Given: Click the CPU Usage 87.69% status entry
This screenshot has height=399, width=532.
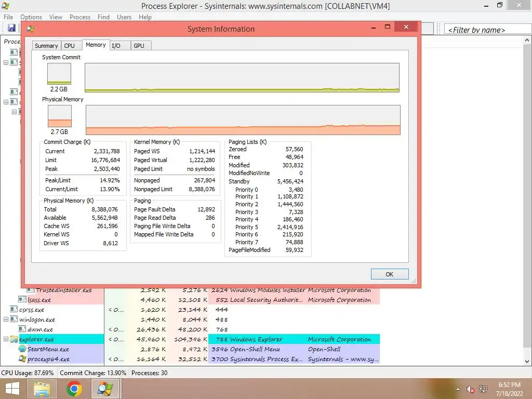Looking at the screenshot, I should (x=28, y=373).
